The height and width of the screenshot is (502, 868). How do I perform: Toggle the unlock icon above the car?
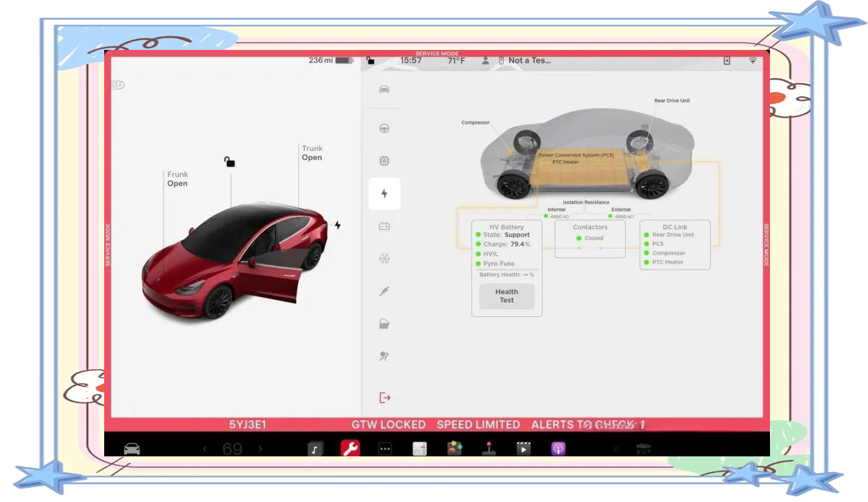pyautogui.click(x=229, y=162)
